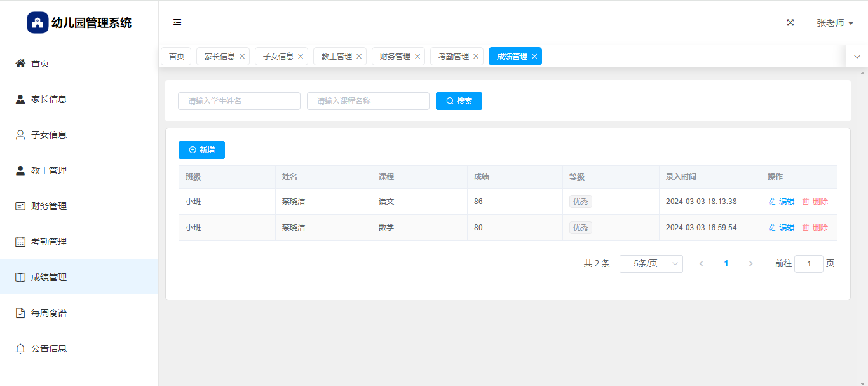Viewport: 868px width, 386px height.
Task: Click the bell icon for 公告信息
Action: 20,348
